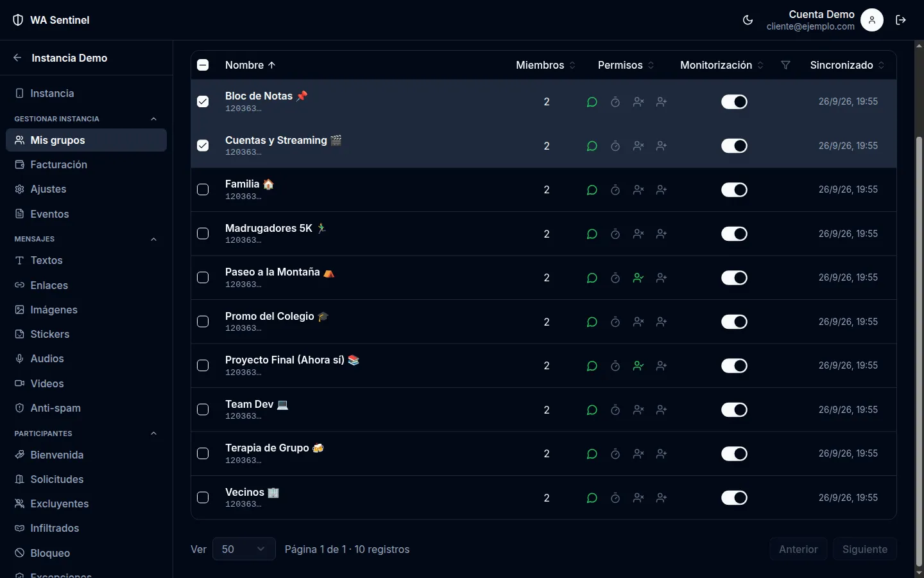This screenshot has width=924, height=578.
Task: Go to Anti-spam sidebar item
Action: coord(86,408)
